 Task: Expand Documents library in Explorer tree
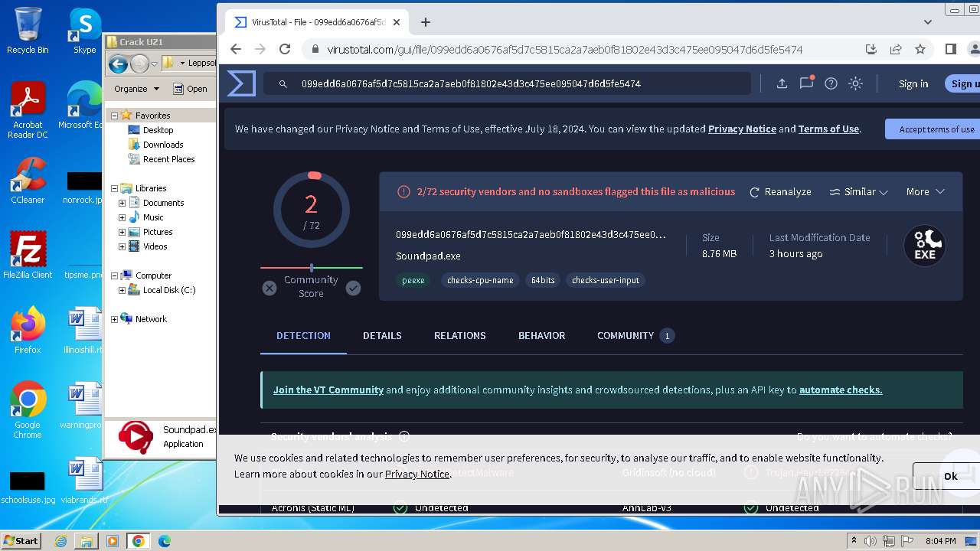click(x=122, y=203)
